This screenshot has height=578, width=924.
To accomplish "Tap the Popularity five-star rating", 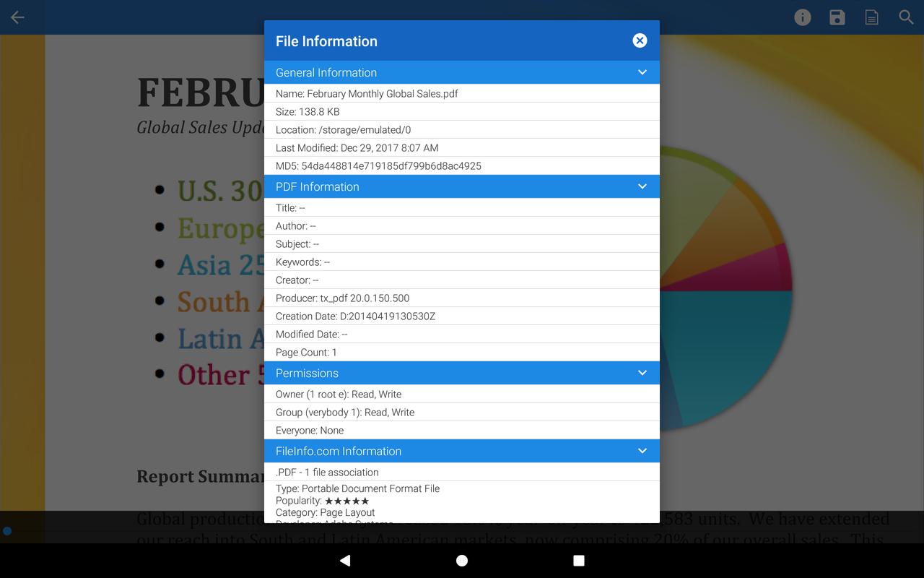I will point(346,501).
